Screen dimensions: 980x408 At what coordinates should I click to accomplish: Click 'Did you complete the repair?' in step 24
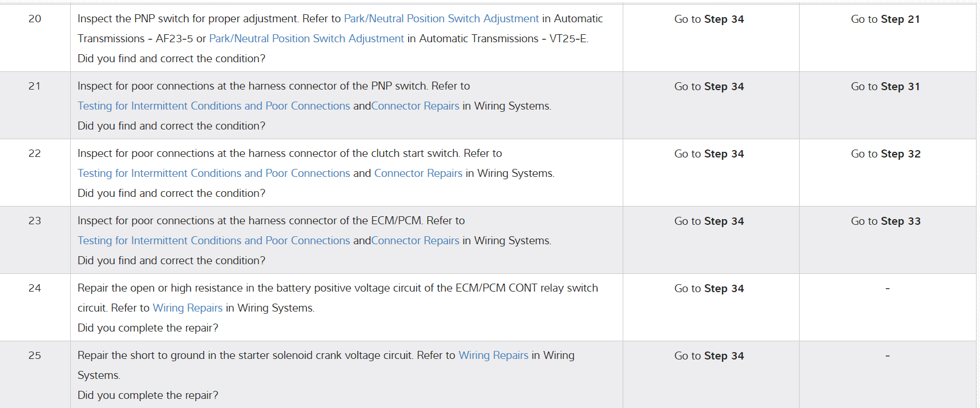(x=148, y=328)
